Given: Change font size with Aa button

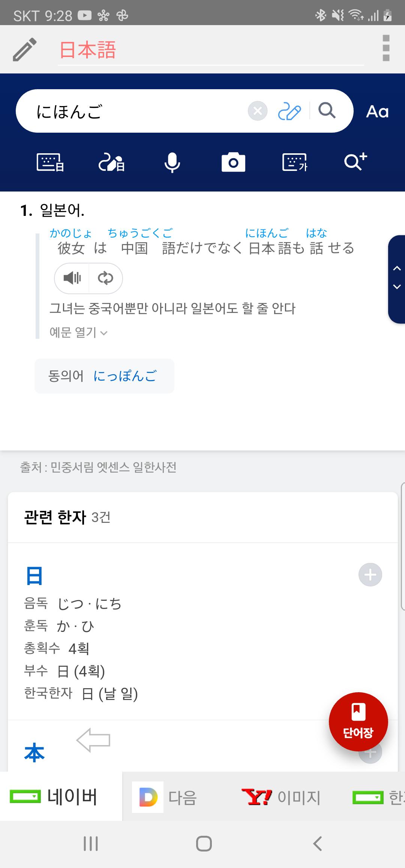Looking at the screenshot, I should 377,112.
